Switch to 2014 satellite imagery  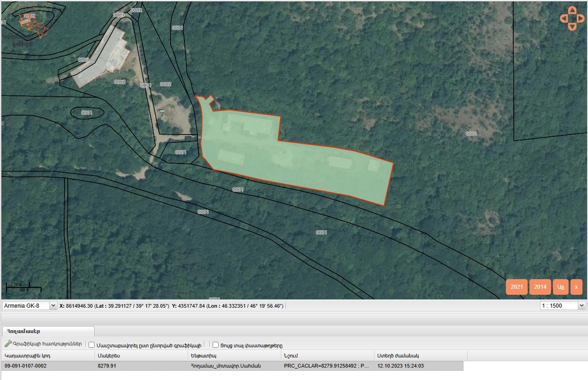point(540,286)
